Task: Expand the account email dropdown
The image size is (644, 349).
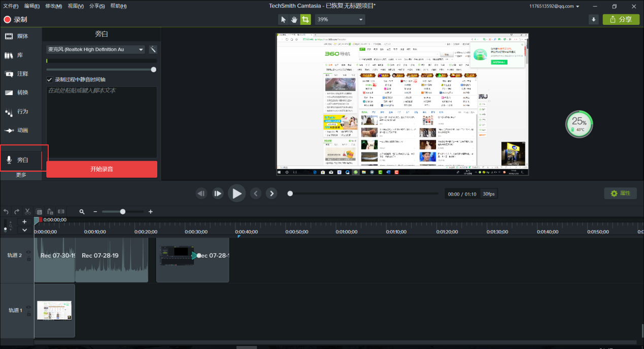Action: pos(578,6)
